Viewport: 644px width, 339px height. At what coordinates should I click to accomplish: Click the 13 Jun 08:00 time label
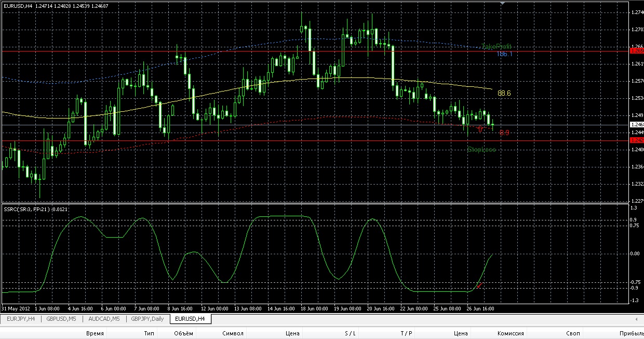pos(247,308)
